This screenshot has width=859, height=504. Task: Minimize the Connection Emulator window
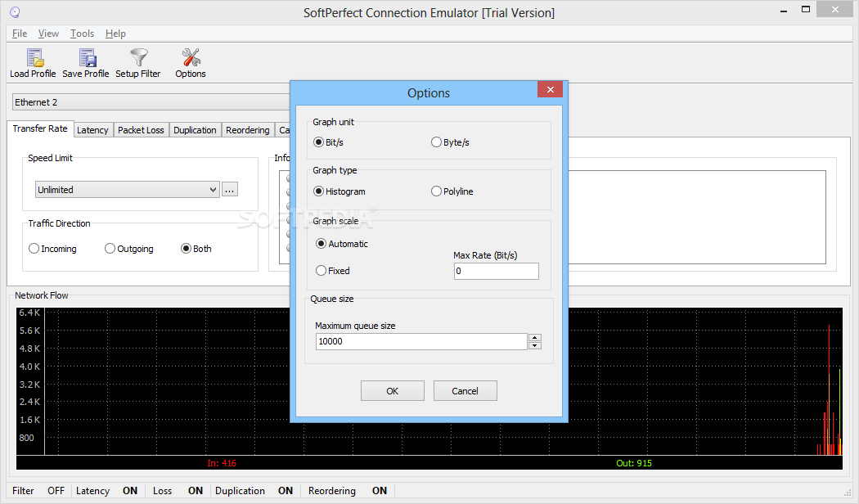[784, 11]
